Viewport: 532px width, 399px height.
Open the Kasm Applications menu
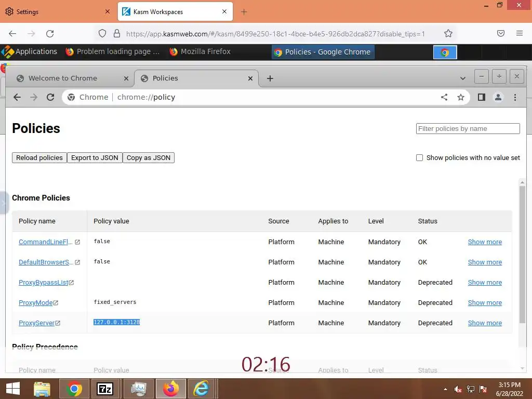[x=29, y=51]
